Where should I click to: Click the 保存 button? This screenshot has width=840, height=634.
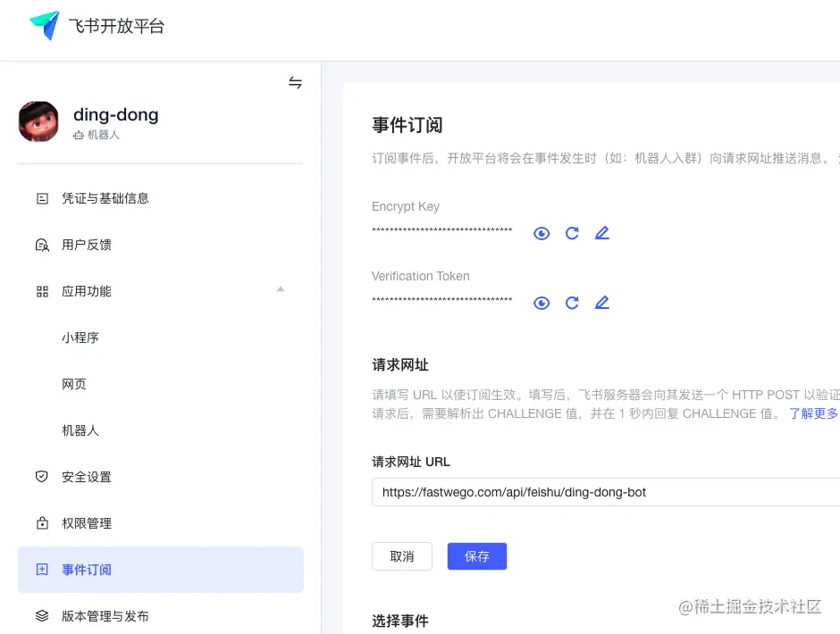(477, 556)
